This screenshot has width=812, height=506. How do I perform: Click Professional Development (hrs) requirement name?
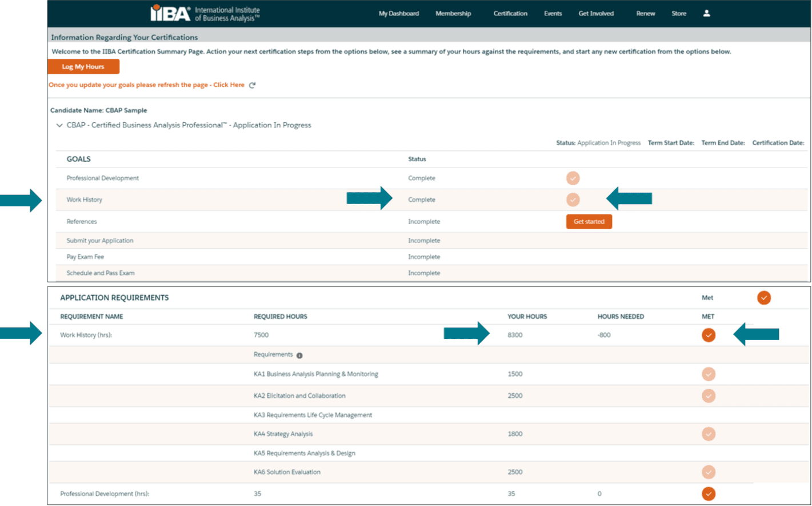[x=105, y=494]
